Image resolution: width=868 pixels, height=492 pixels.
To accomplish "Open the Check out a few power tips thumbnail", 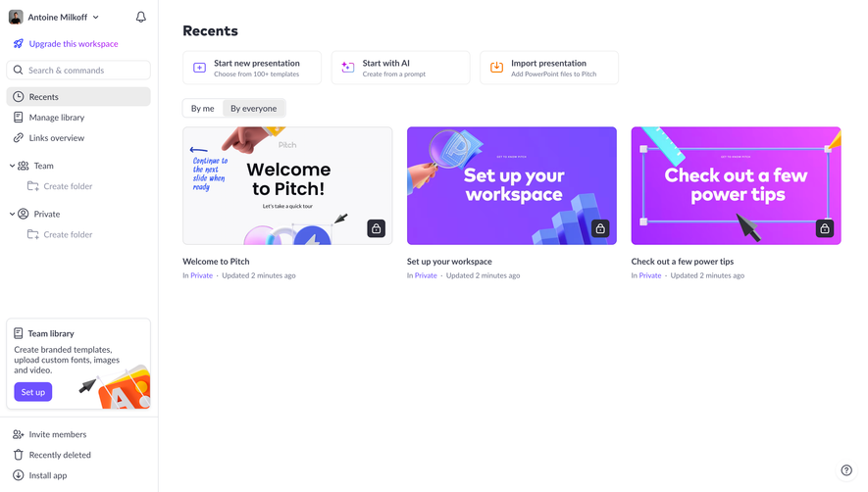I will pyautogui.click(x=736, y=186).
